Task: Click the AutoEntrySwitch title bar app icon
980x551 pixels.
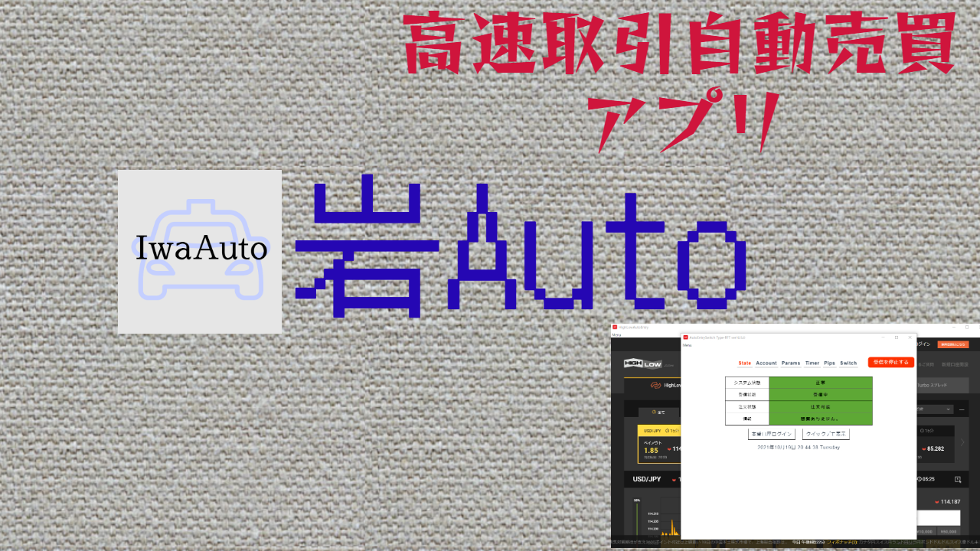Action: pyautogui.click(x=686, y=337)
